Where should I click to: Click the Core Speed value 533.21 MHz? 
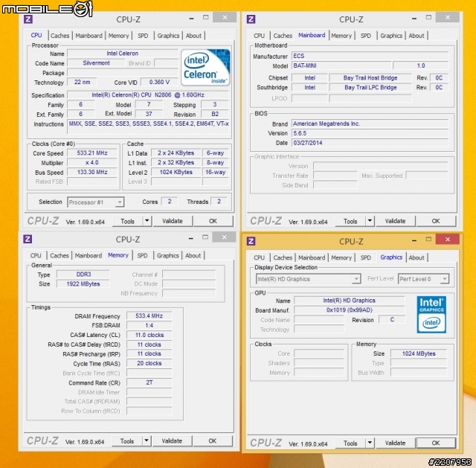point(92,153)
